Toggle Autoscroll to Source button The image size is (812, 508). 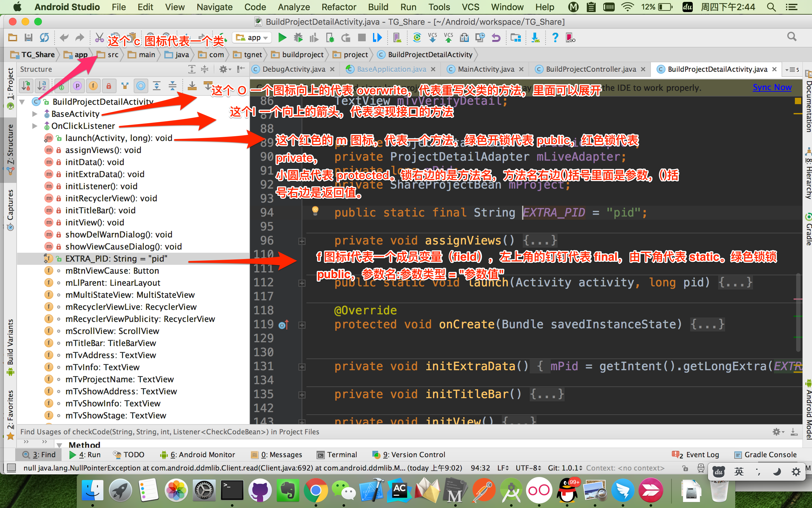[x=192, y=86]
